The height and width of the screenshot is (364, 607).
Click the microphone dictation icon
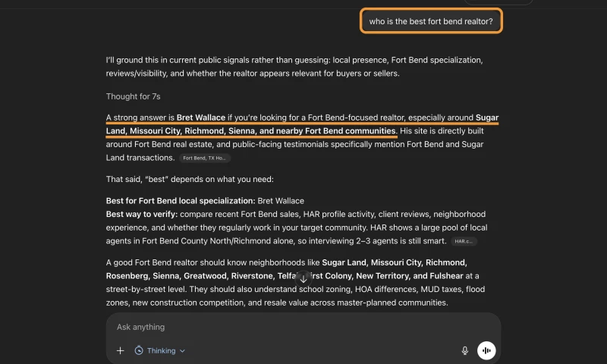tap(465, 350)
